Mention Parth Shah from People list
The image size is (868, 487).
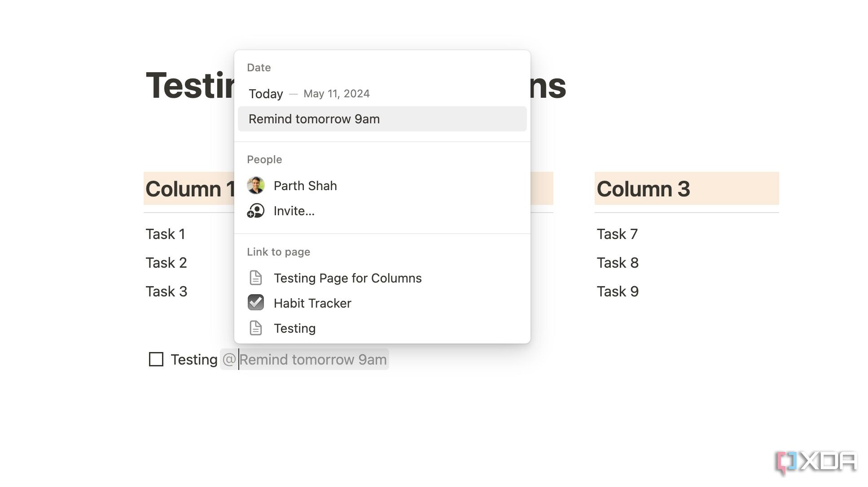305,186
